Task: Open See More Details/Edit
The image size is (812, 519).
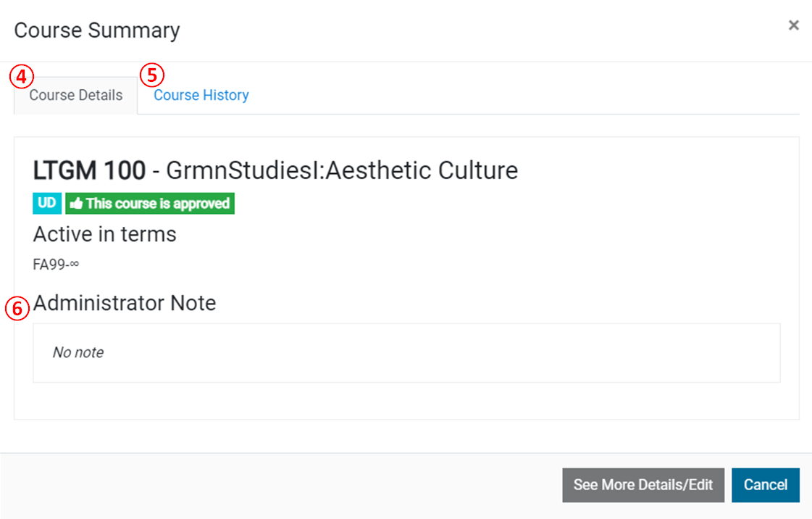Action: [x=643, y=485]
